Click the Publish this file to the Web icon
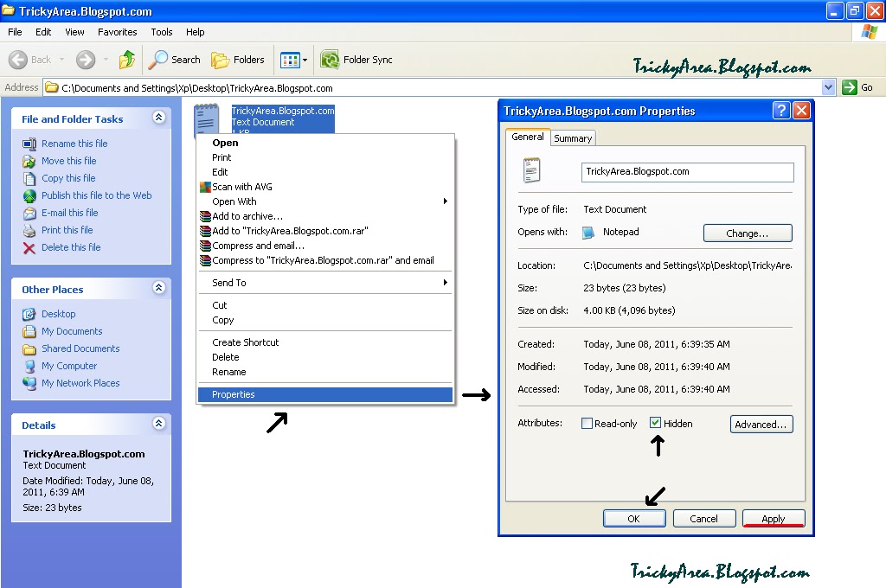The height and width of the screenshot is (588, 886). (x=29, y=196)
